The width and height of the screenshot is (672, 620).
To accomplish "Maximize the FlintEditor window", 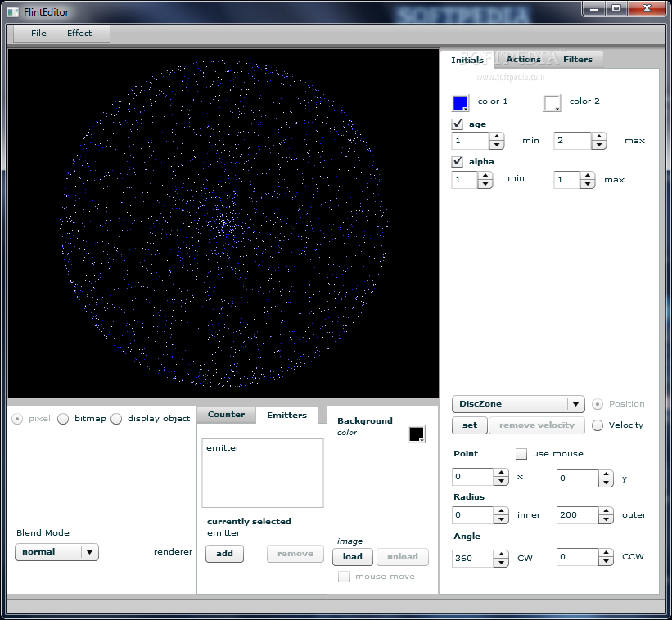I will coord(616,8).
